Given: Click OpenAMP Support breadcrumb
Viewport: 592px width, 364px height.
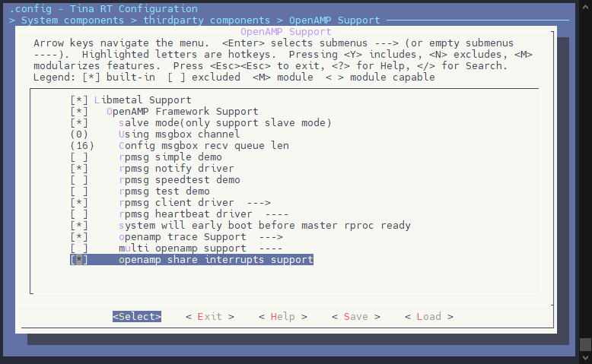Looking at the screenshot, I should [x=335, y=21].
